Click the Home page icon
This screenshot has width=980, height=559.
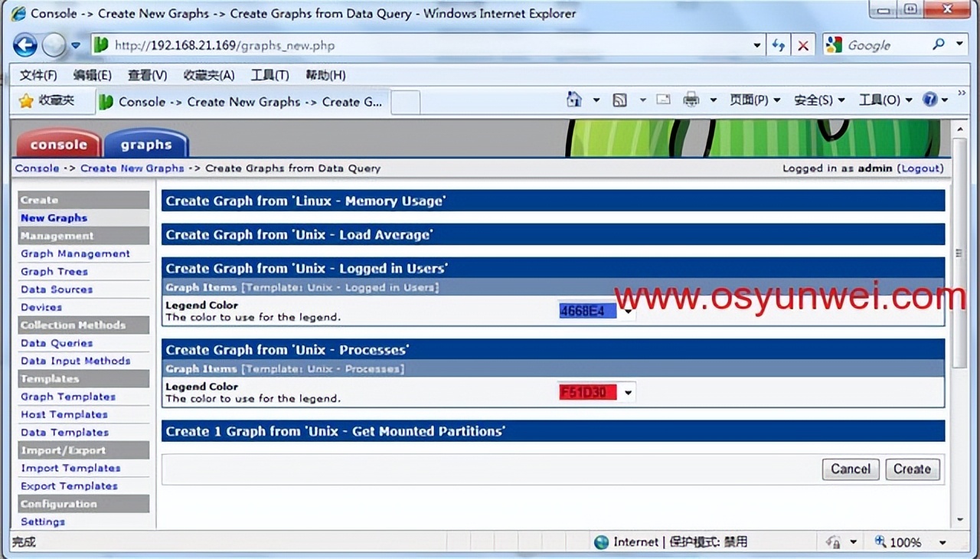[574, 100]
